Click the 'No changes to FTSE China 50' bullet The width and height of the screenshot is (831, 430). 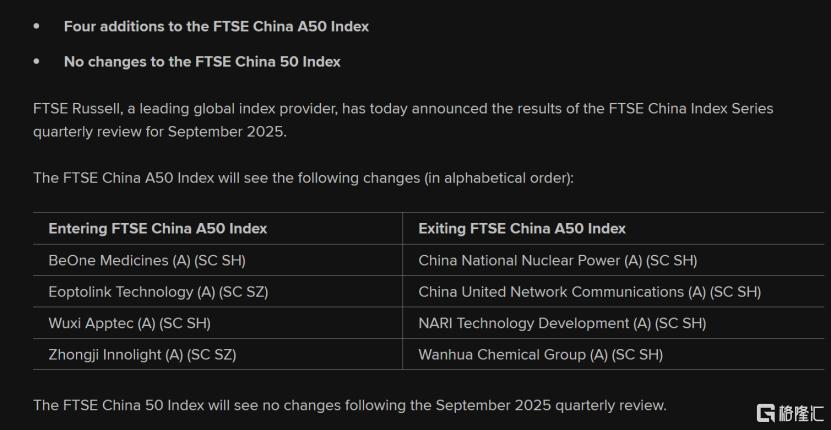pyautogui.click(x=202, y=62)
